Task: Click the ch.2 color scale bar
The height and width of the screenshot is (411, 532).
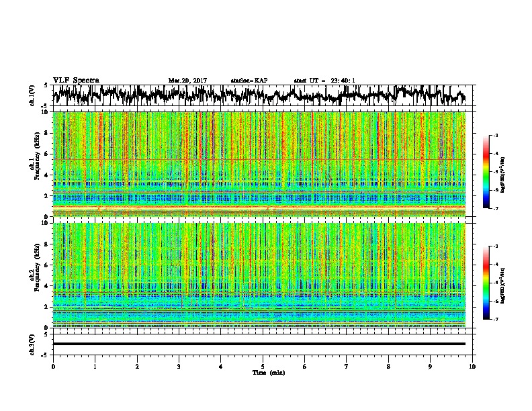Action: (x=486, y=283)
